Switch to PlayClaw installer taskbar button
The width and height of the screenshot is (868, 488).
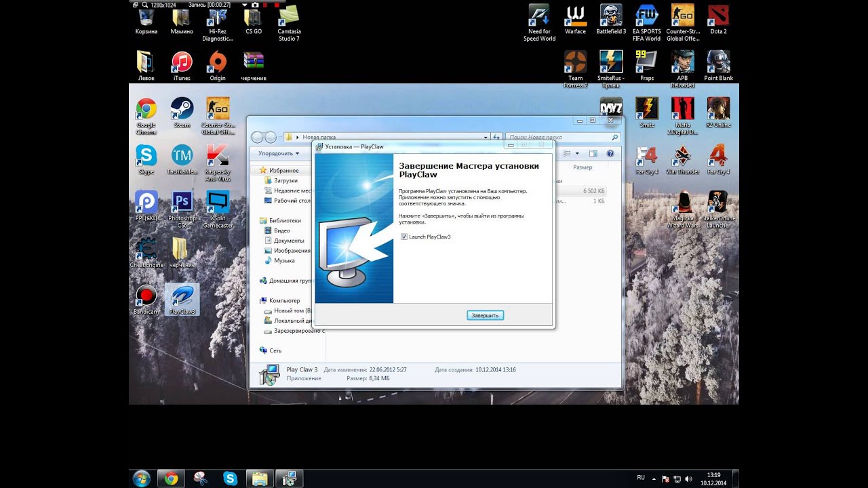(x=290, y=479)
